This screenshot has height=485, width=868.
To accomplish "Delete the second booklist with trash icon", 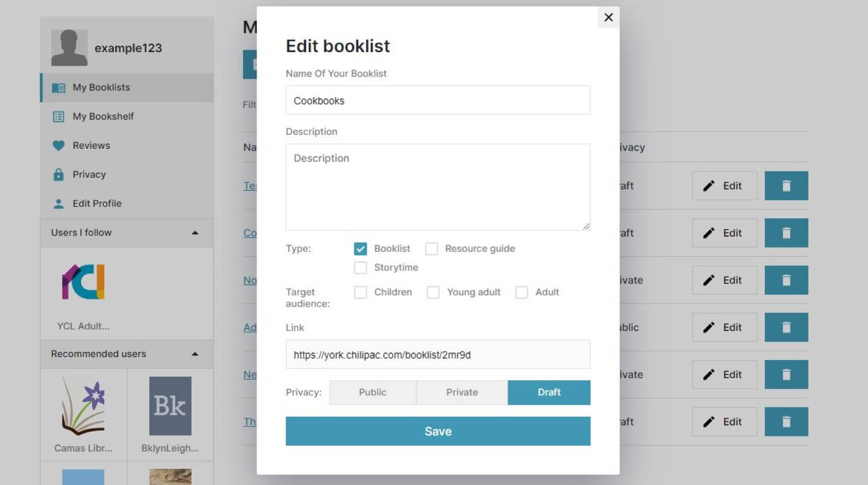I will (786, 233).
